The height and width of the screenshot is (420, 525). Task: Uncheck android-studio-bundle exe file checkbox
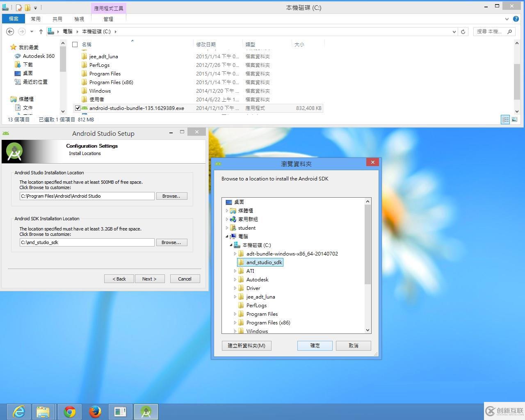pyautogui.click(x=78, y=108)
